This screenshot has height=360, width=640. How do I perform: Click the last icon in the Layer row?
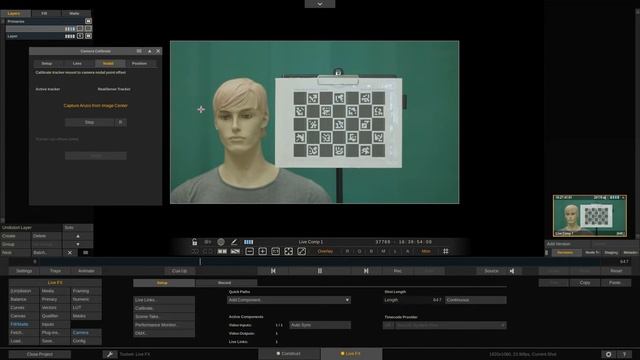tap(88, 36)
